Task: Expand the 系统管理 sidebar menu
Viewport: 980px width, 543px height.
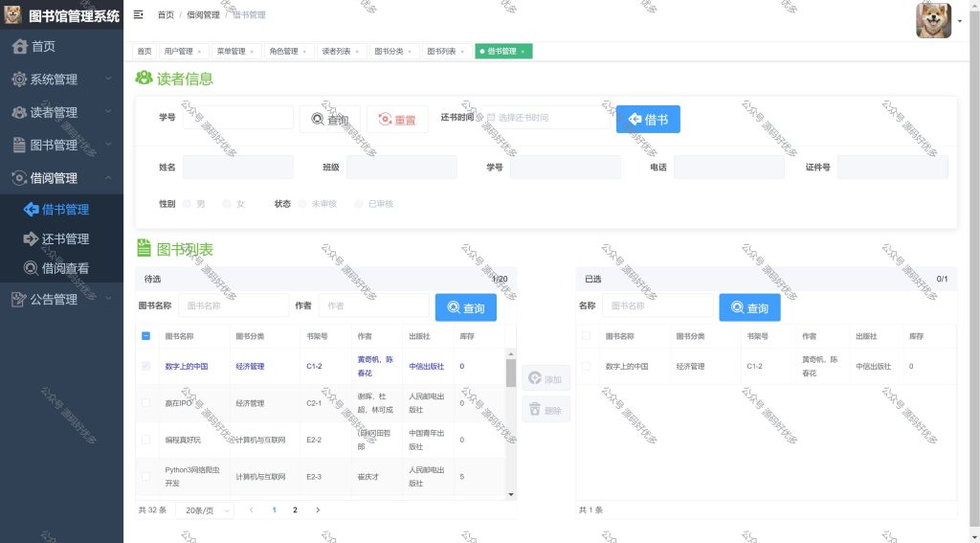Action: [61, 79]
